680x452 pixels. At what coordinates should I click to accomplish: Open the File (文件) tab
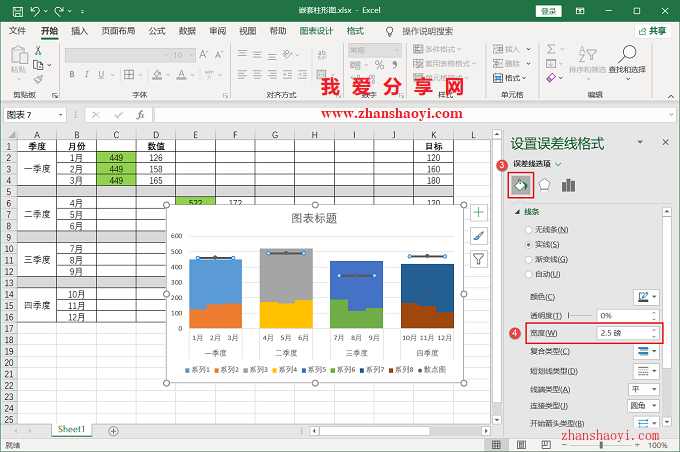[17, 31]
